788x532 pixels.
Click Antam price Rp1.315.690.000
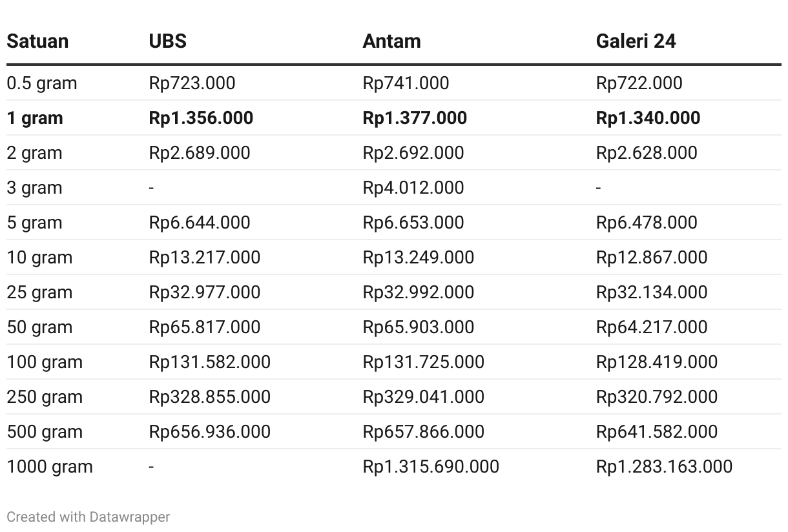431,467
